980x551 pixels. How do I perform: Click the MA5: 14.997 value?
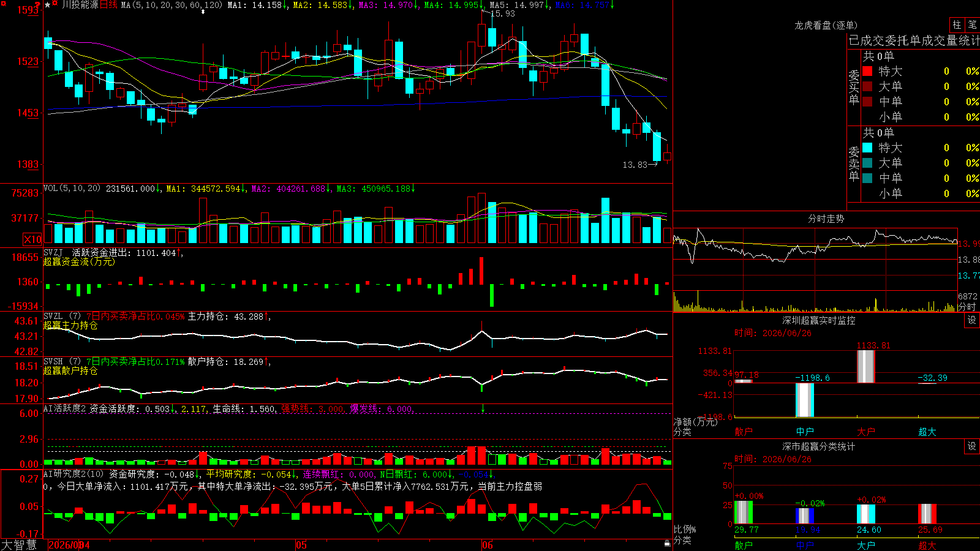point(519,5)
